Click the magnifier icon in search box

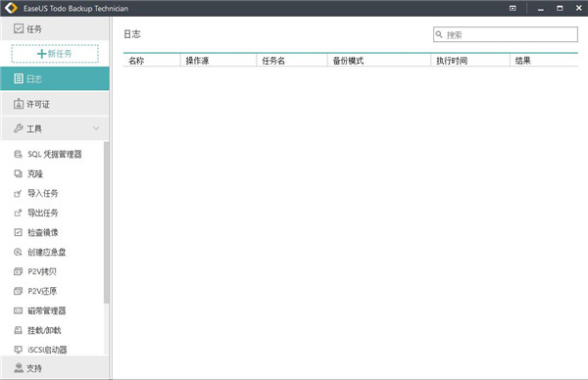439,34
